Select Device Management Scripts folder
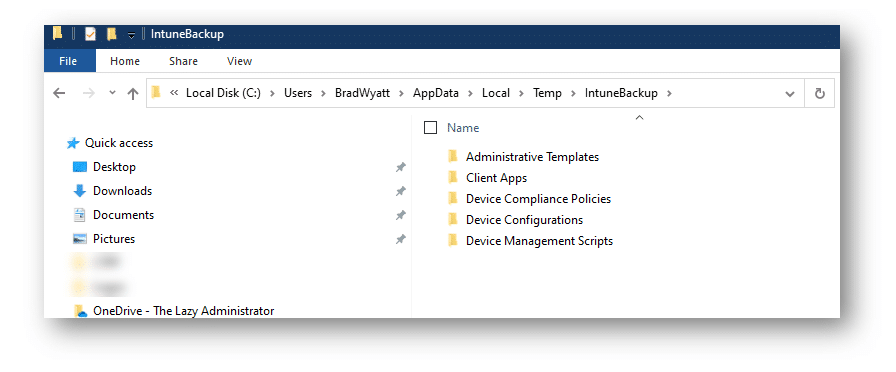Image resolution: width=896 pixels, height=372 pixels. 539,241
